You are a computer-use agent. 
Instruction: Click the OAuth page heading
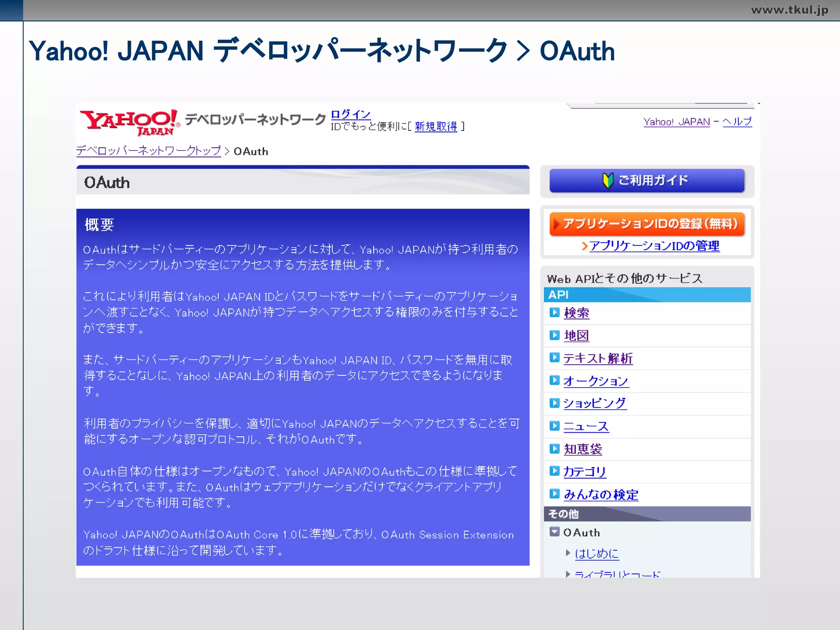(107, 183)
